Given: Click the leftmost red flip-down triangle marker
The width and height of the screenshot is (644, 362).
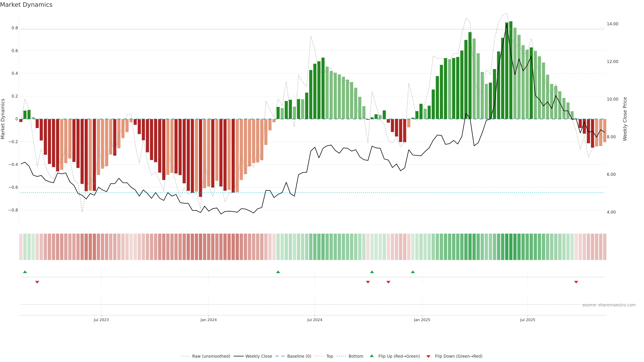Looking at the screenshot, I should click(37, 282).
